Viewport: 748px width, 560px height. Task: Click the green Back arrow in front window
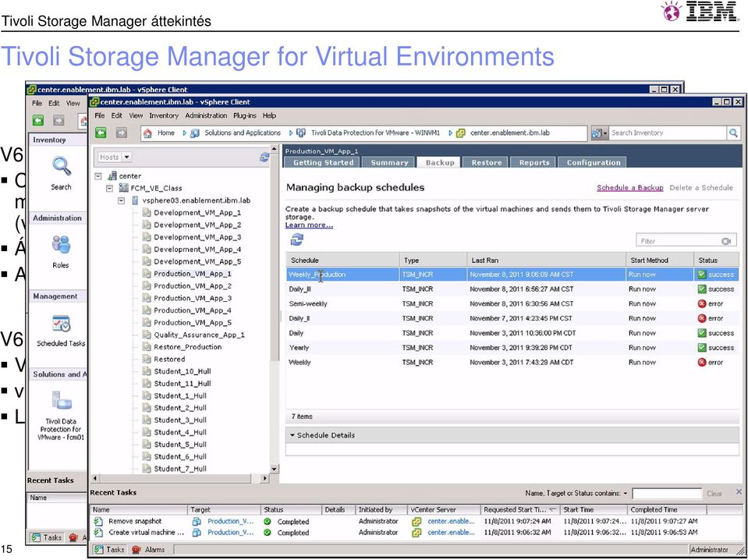100,133
